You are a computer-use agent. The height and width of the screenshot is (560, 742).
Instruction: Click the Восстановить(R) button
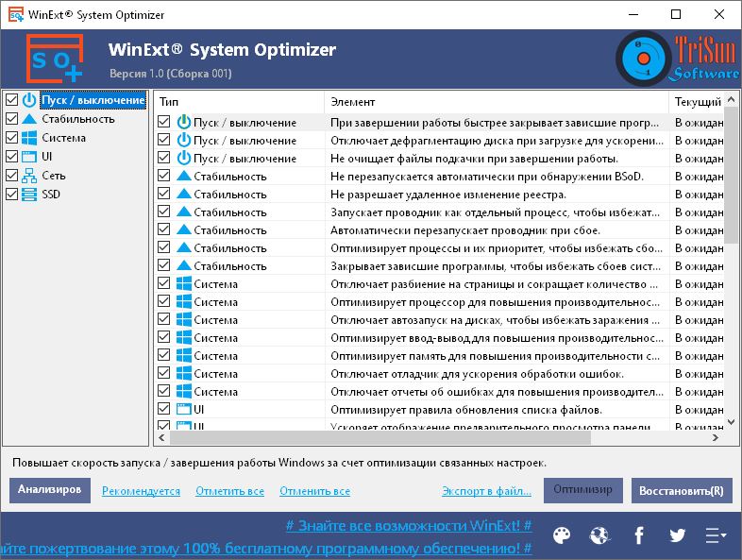tap(682, 490)
